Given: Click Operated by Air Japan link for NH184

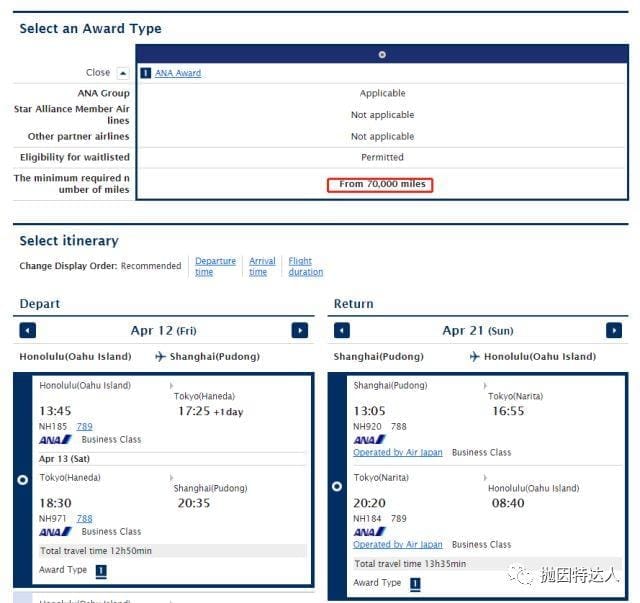Looking at the screenshot, I should click(x=398, y=545).
